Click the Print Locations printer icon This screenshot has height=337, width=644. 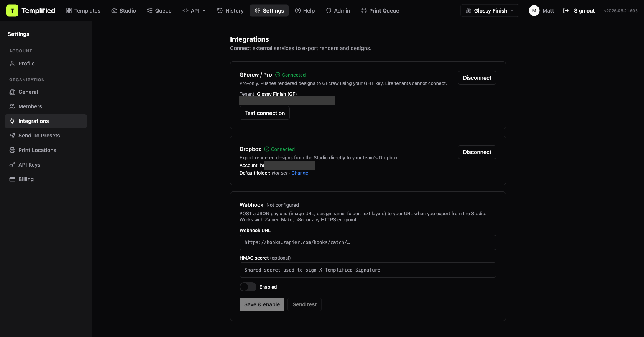tap(12, 150)
